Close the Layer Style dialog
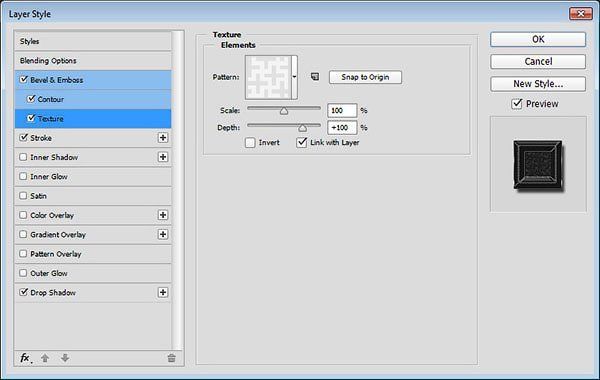The height and width of the screenshot is (380, 600). 580,13
